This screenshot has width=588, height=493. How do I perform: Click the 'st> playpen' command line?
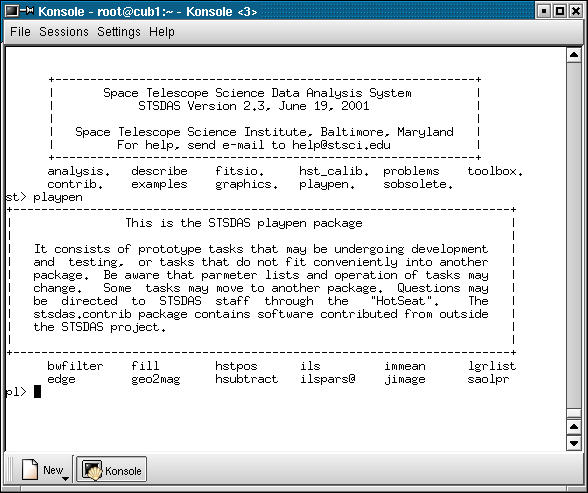coord(44,197)
